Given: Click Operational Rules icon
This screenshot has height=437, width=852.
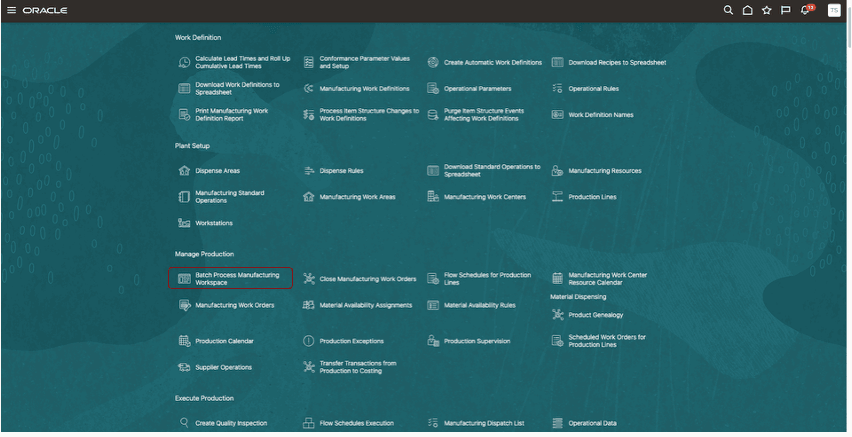Looking at the screenshot, I should [557, 89].
